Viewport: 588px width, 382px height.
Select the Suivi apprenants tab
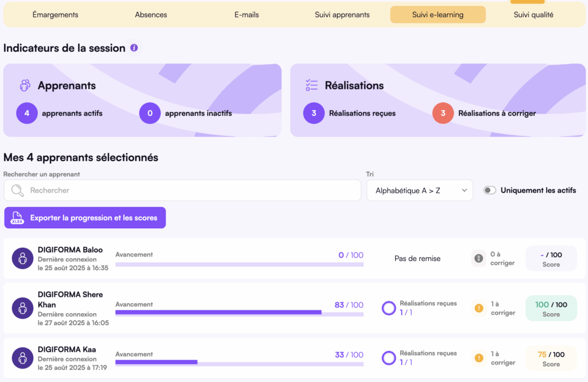[x=342, y=15]
